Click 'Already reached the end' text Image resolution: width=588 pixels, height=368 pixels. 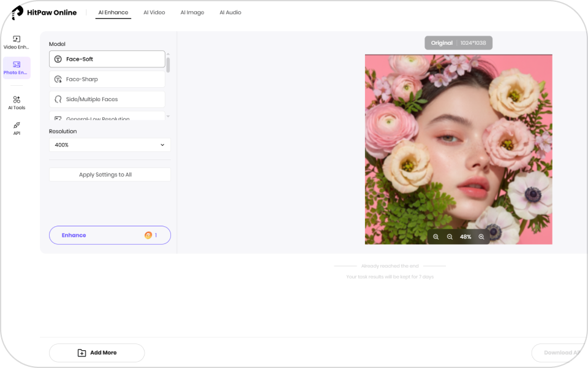click(390, 266)
